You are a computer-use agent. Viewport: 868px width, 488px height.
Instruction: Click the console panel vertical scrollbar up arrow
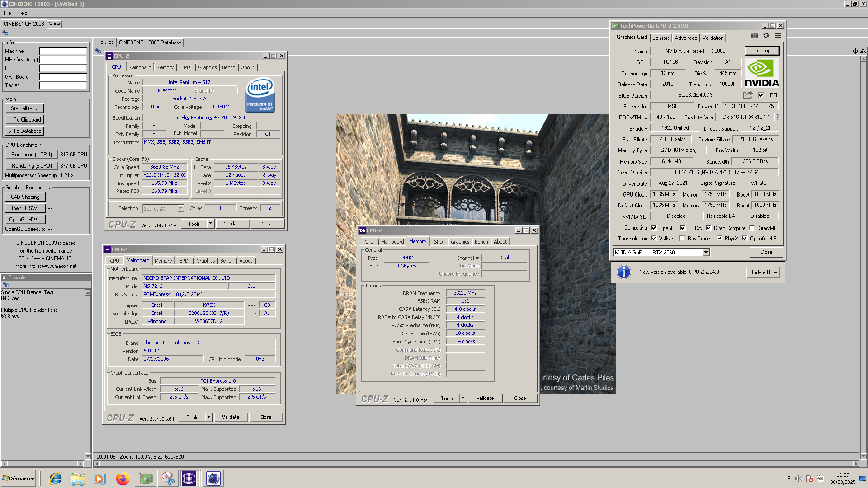88,293
